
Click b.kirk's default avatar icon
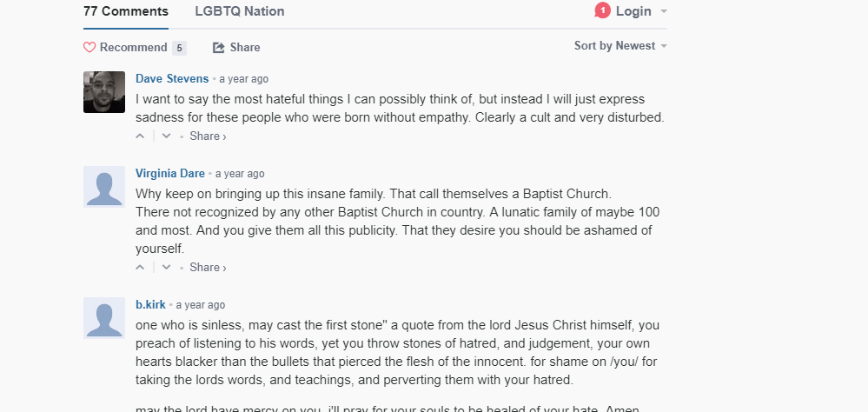(104, 318)
